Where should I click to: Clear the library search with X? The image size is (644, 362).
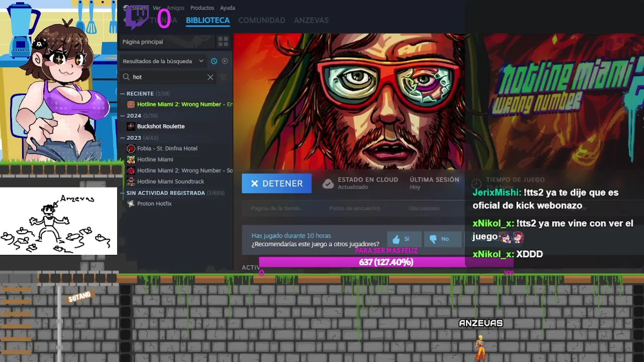point(210,77)
